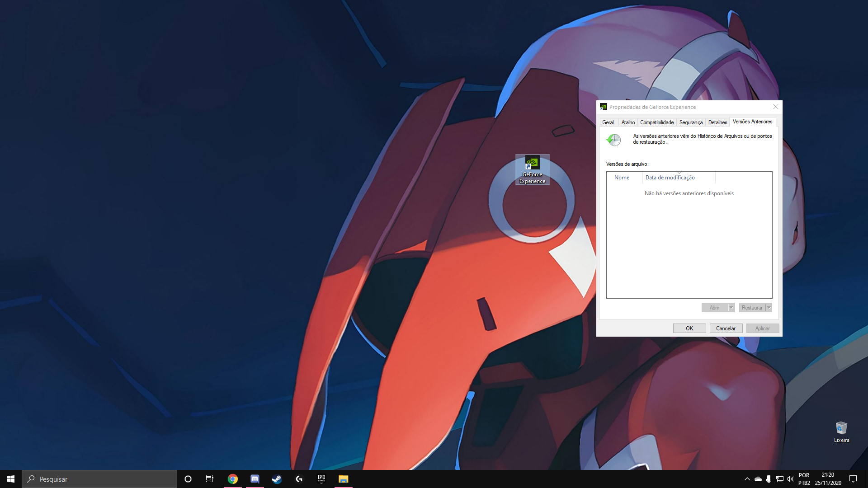Viewport: 868px width, 488px height.
Task: Switch to the Geral tab
Action: (608, 122)
